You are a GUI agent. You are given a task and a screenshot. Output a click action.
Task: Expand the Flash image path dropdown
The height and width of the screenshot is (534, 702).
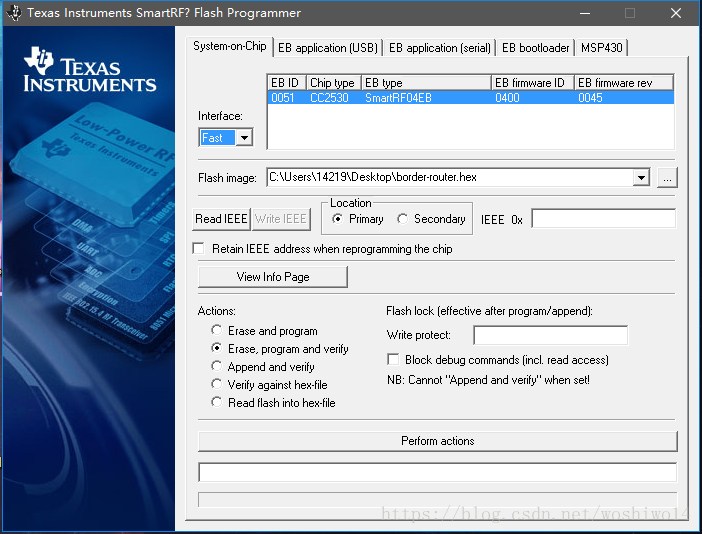[641, 178]
